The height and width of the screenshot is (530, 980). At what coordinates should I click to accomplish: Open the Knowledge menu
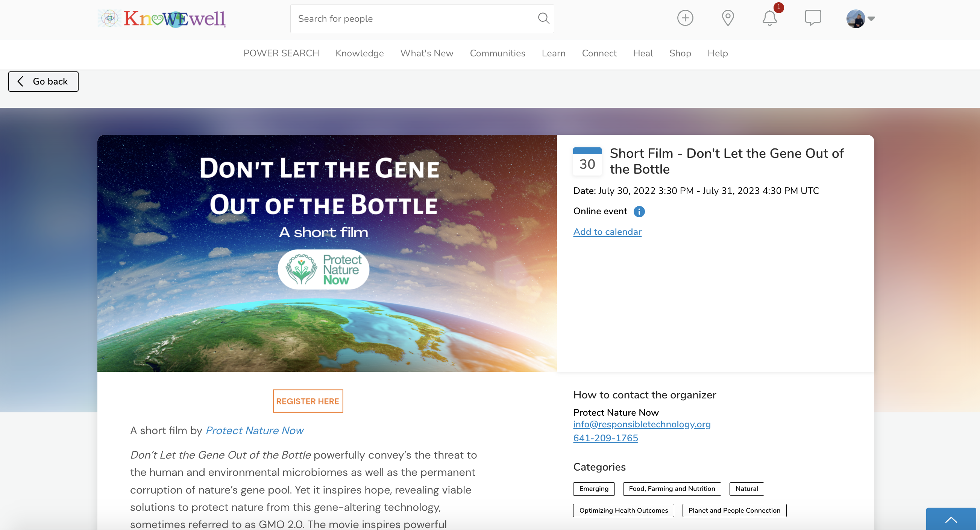click(360, 53)
